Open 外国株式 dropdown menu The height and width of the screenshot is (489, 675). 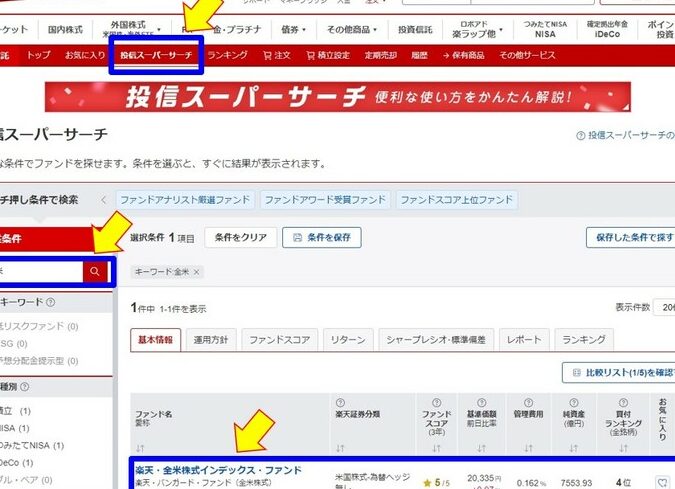[132, 29]
